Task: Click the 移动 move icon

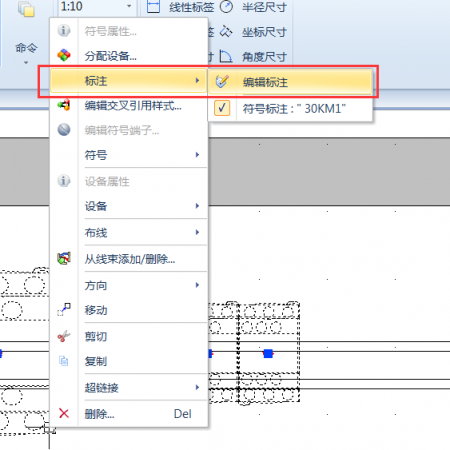Action: tap(64, 309)
